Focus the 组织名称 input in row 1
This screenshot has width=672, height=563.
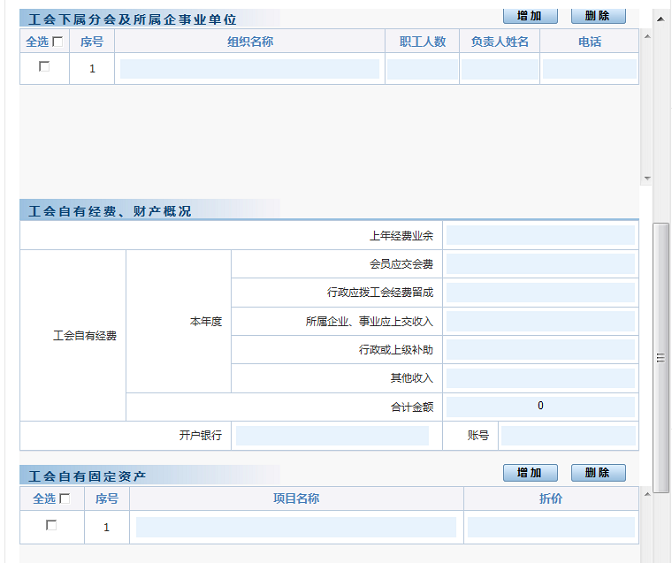click(x=249, y=69)
